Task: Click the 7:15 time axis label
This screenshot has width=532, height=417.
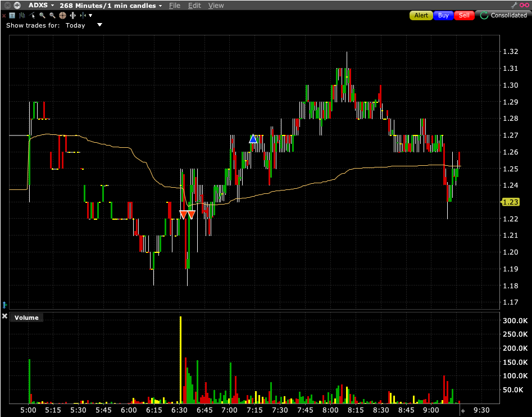Action: point(254,410)
